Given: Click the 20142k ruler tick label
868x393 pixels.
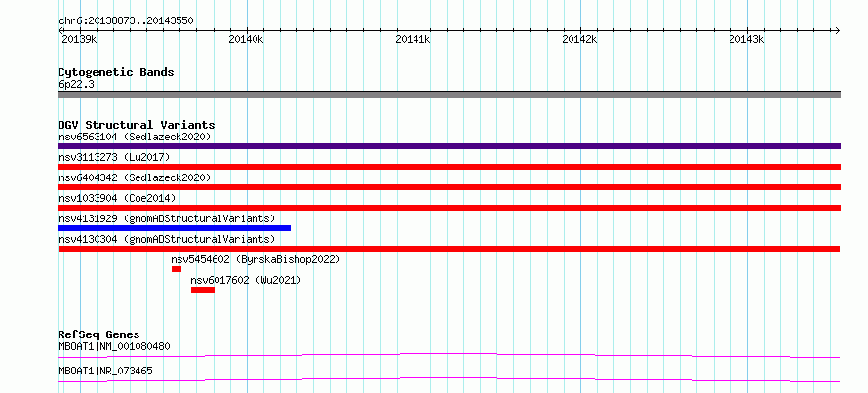Looking at the screenshot, I should click(x=580, y=39).
